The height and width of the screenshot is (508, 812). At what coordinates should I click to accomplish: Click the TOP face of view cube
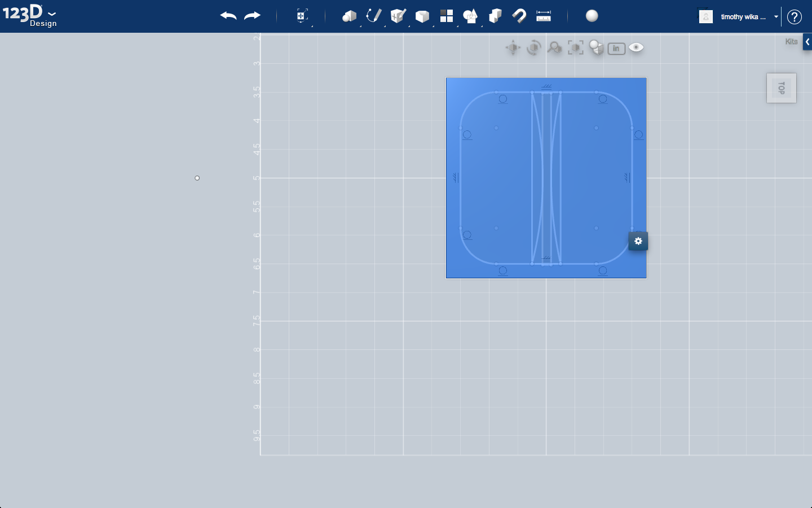pos(782,88)
